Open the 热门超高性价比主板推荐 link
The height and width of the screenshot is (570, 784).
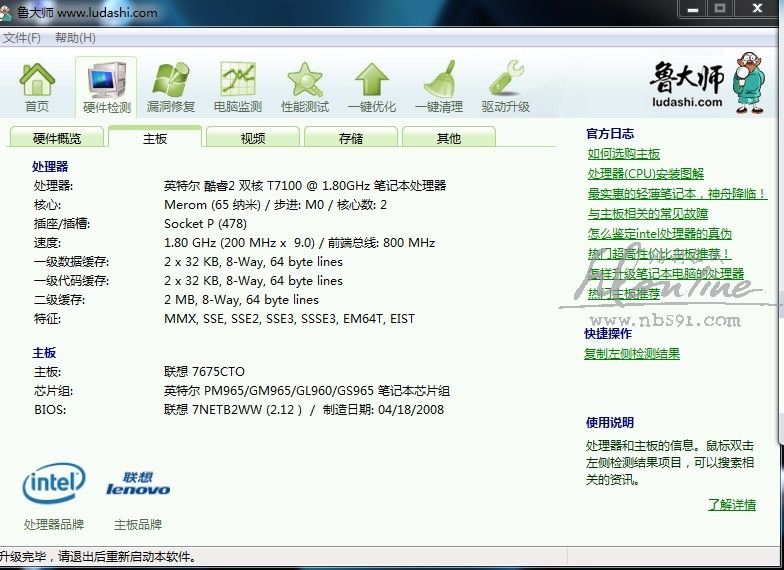tap(659, 254)
